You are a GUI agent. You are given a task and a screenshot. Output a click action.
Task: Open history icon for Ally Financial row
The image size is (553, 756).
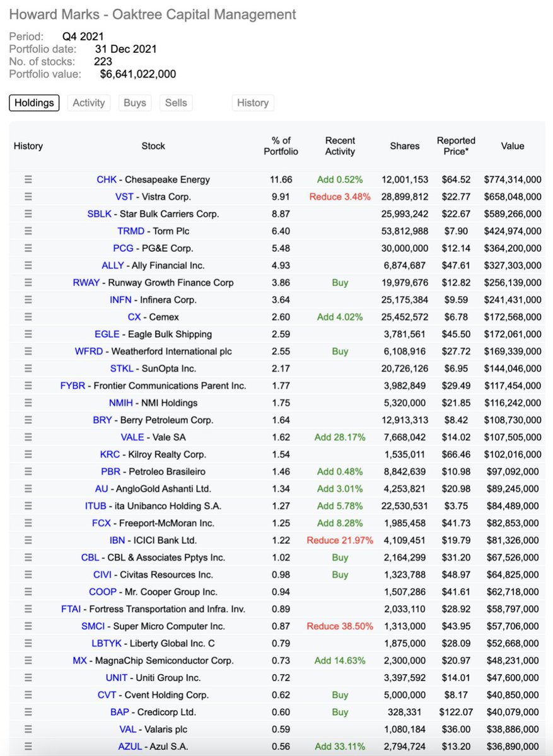tap(28, 265)
